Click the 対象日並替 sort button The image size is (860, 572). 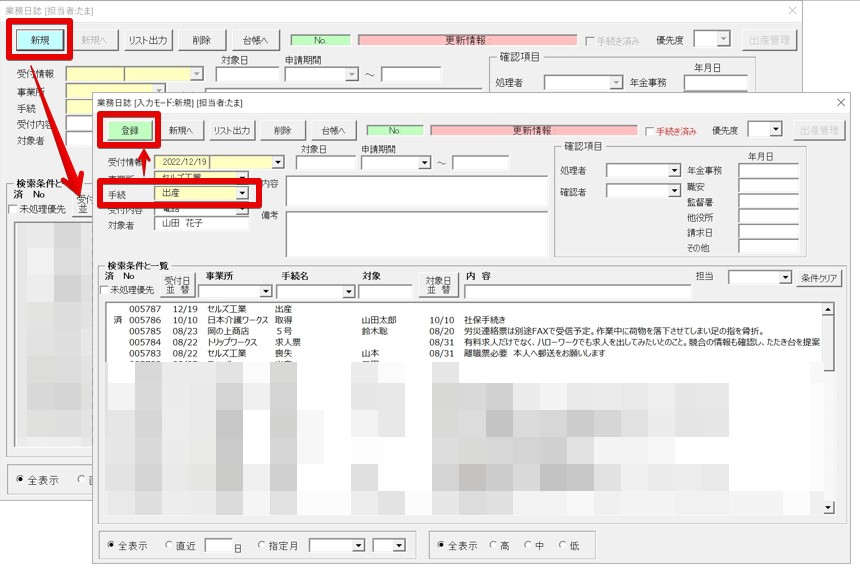(438, 285)
